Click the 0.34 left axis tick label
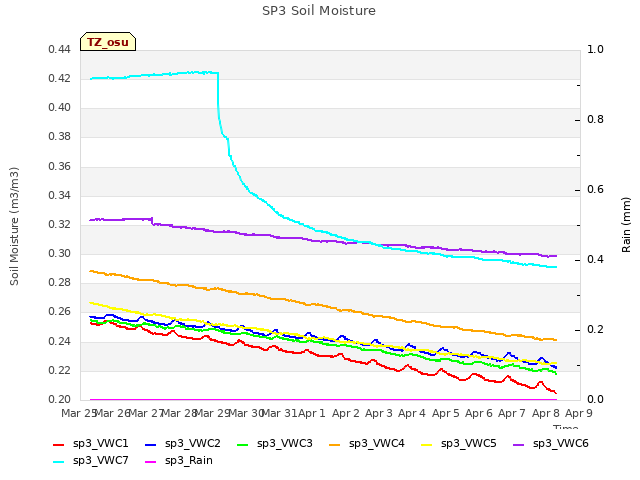 click(60, 196)
